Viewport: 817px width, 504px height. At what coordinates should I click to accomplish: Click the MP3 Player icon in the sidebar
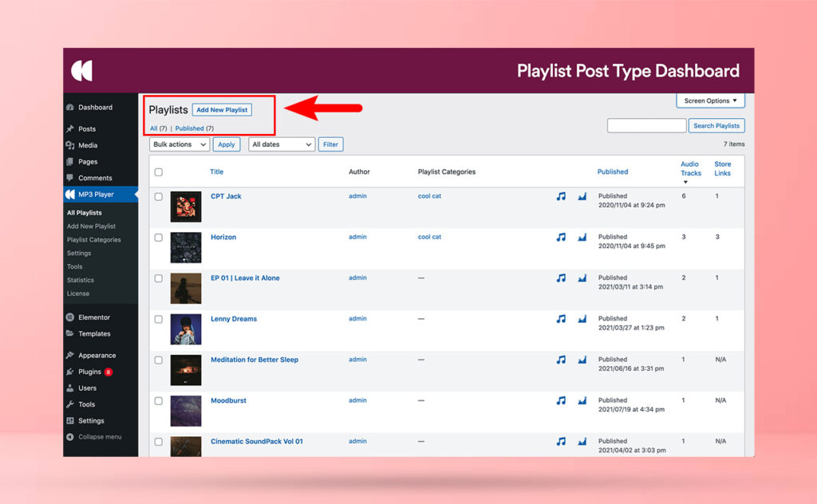tap(70, 194)
